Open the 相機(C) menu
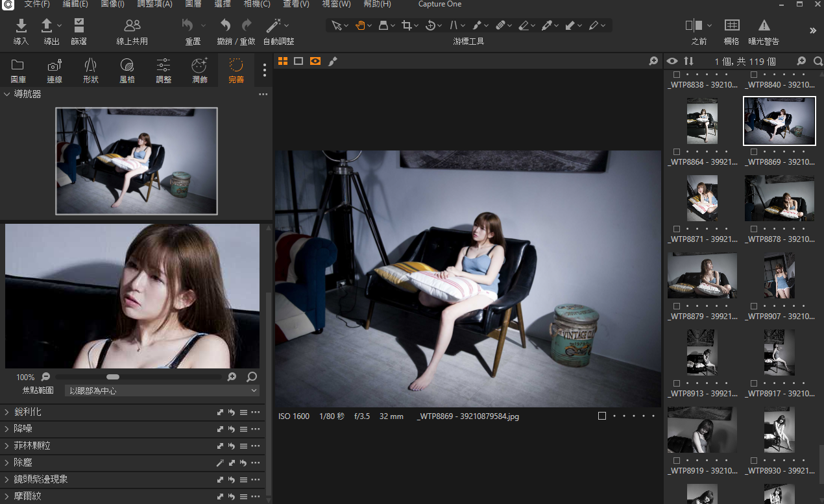The width and height of the screenshot is (824, 504). pyautogui.click(x=257, y=5)
